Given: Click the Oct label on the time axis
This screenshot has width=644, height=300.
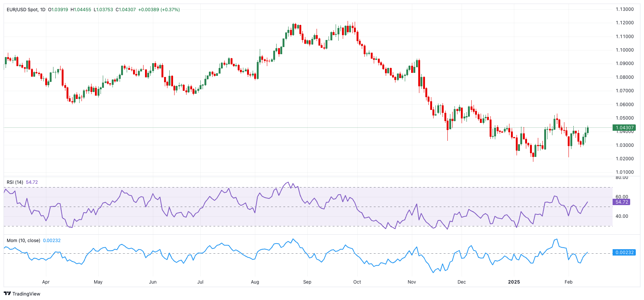Looking at the screenshot, I should 357,282.
